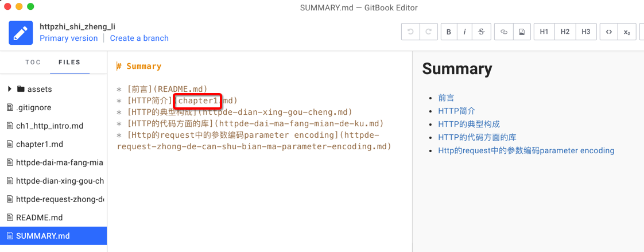
Task: Insert an image from toolbar
Action: 522,32
